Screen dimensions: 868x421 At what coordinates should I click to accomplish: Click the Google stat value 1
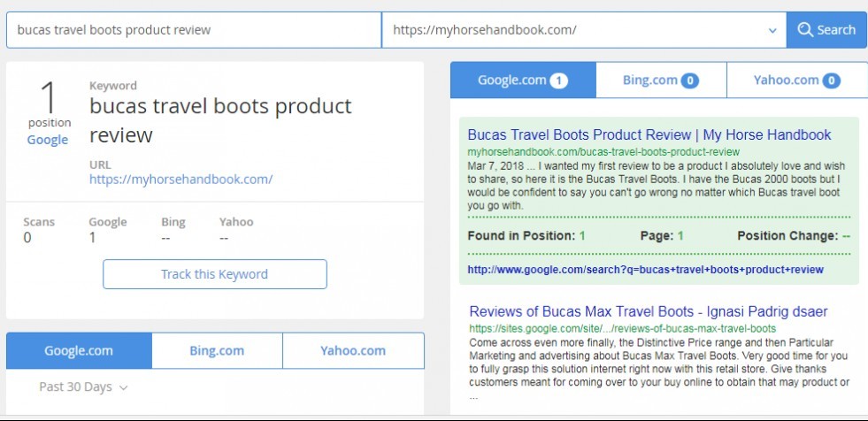click(92, 239)
